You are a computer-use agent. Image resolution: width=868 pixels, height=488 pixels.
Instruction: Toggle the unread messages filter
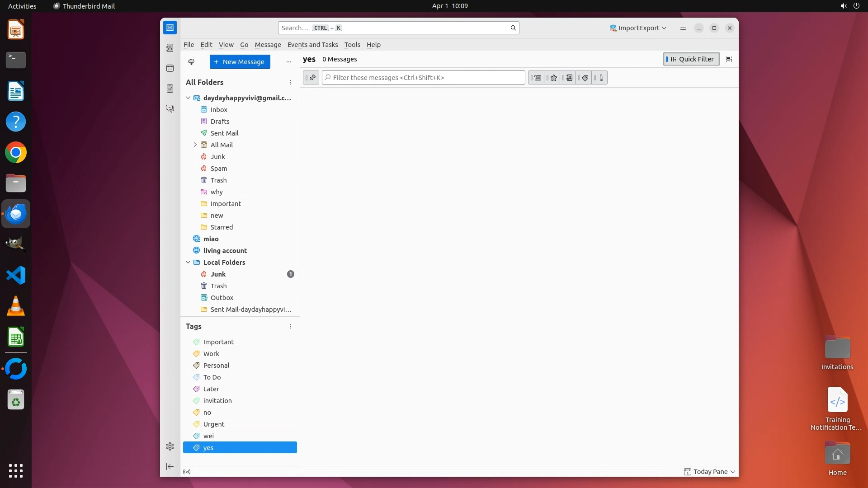point(537,78)
